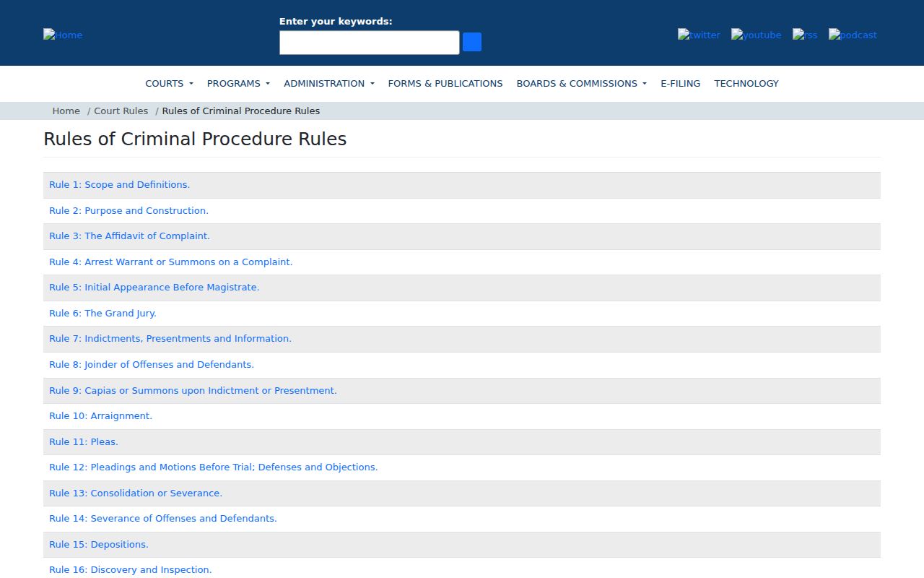Open Rule 12: Pleadings and Motions
The height and width of the screenshot is (578, 924).
pos(214,467)
